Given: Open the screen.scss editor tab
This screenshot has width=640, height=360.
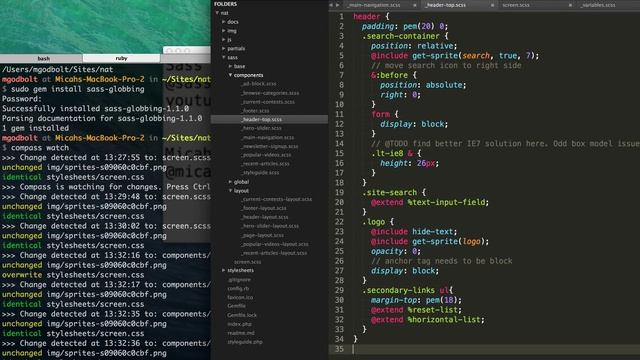Looking at the screenshot, I should [x=516, y=5].
